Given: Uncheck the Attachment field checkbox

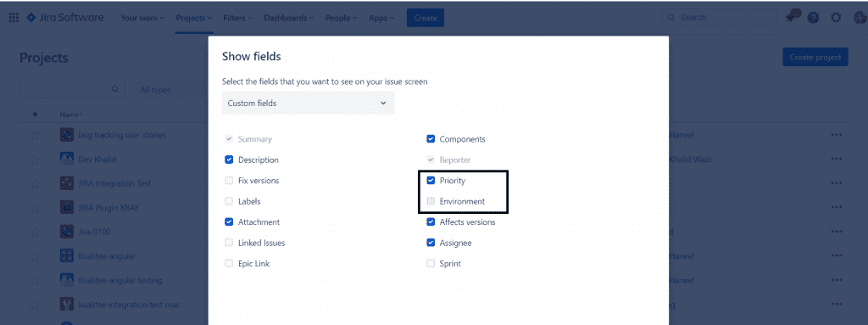Looking at the screenshot, I should 229,221.
